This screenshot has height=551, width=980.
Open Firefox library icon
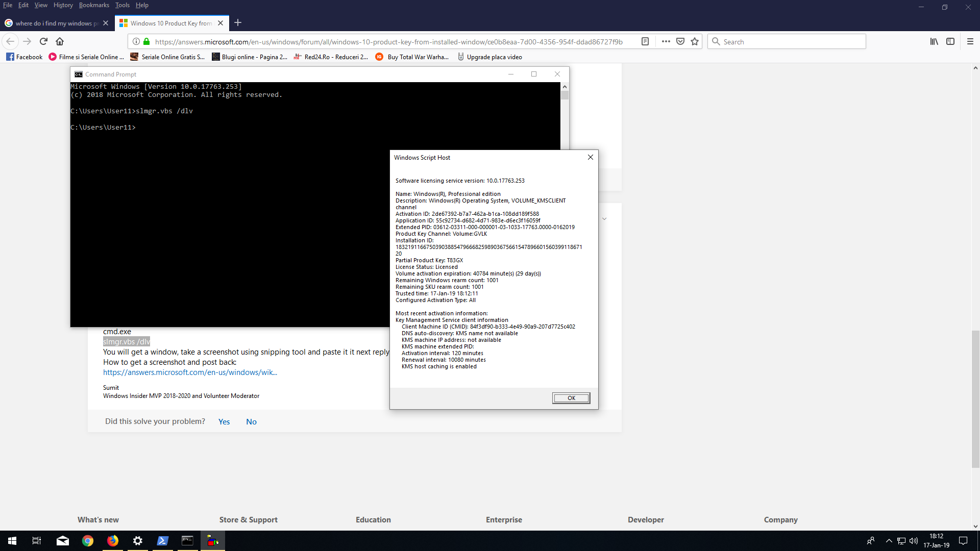934,41
